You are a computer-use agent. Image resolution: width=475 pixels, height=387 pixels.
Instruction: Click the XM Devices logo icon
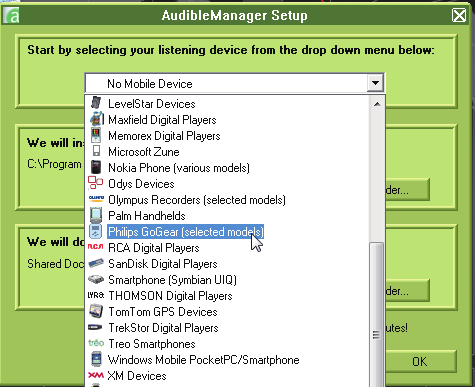[96, 375]
